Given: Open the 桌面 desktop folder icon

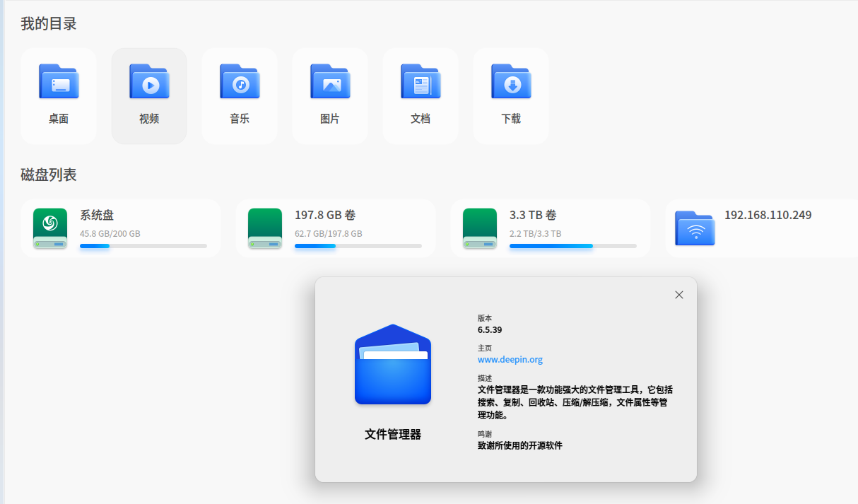Looking at the screenshot, I should tap(59, 81).
